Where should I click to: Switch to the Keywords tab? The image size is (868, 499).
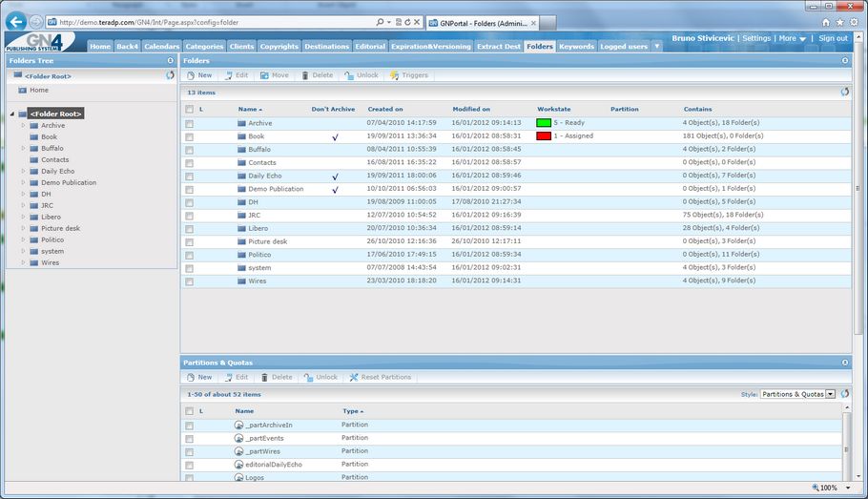(x=576, y=46)
